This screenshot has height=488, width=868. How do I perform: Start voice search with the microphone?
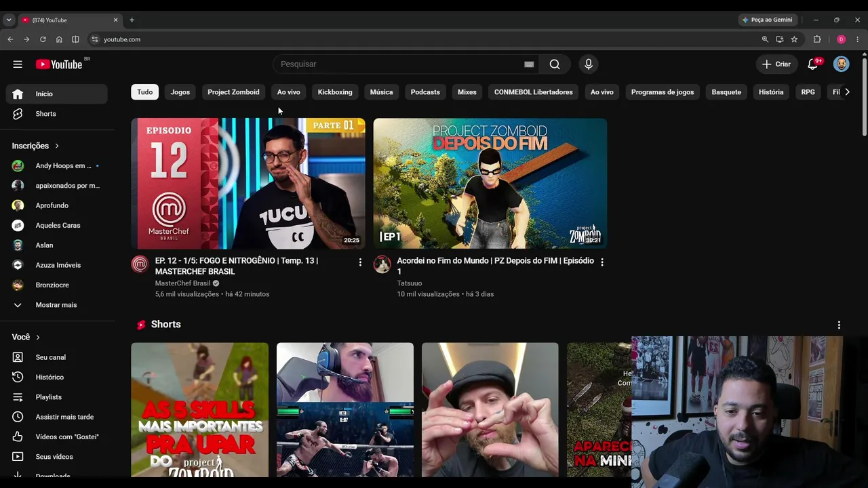[x=589, y=64]
